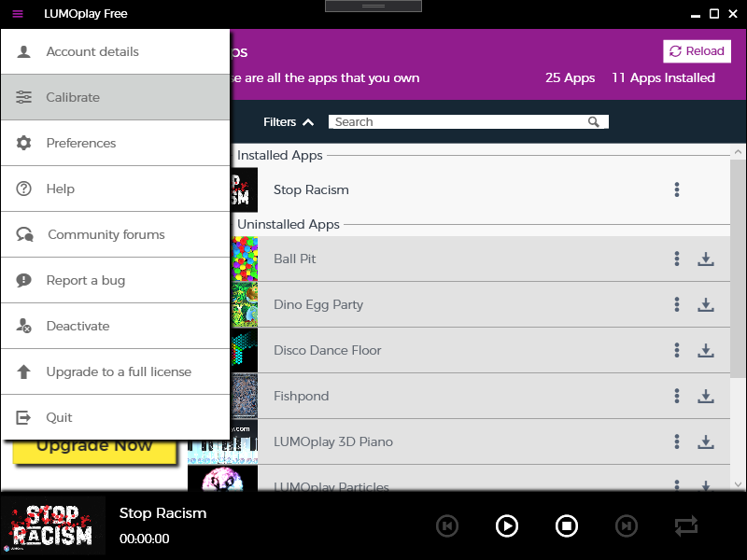Select the Stop Racism app row
Image resolution: width=747 pixels, height=560 pixels.
coord(480,189)
